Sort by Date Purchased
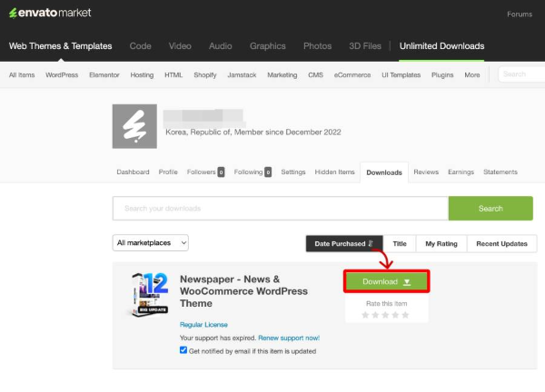The width and height of the screenshot is (545, 392). [344, 244]
